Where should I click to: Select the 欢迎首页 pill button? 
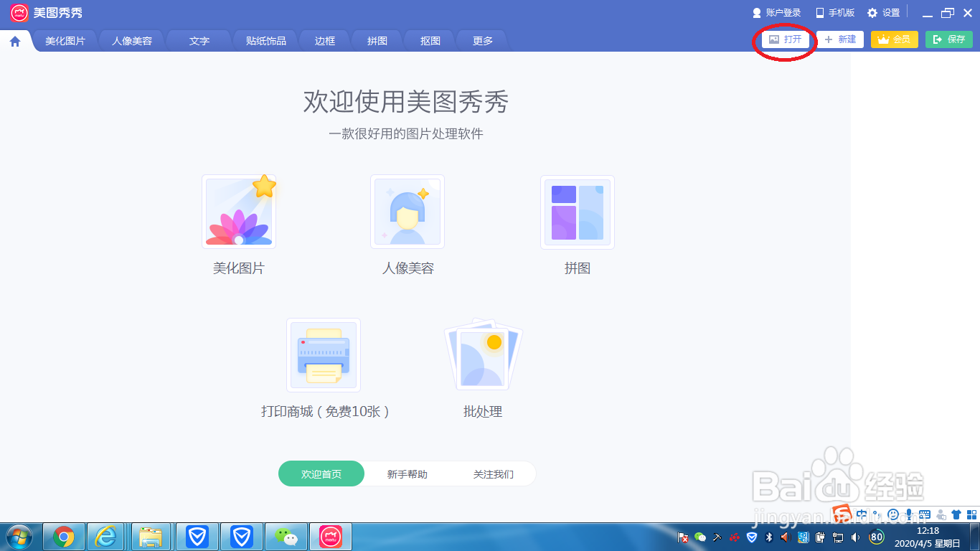[321, 474]
